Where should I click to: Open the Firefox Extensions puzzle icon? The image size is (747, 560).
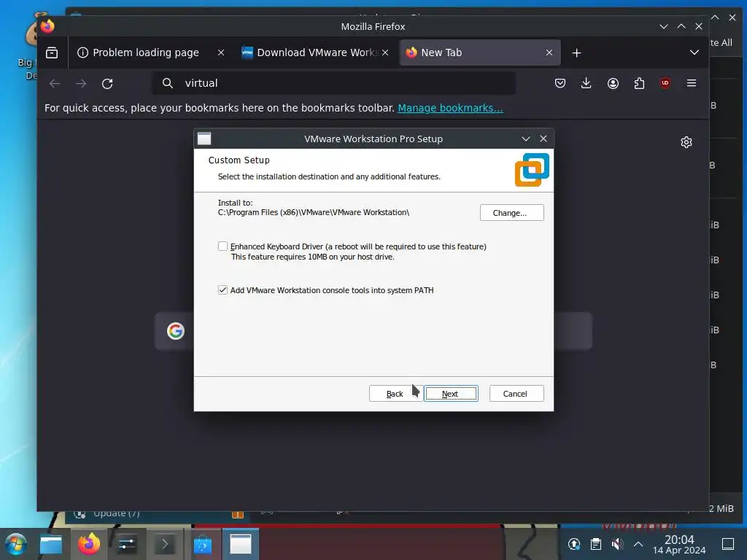pos(639,83)
